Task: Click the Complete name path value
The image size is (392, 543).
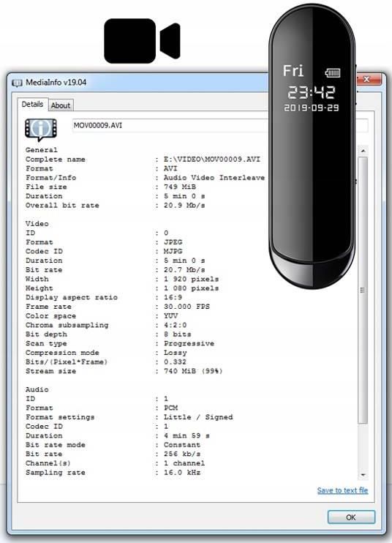Action: pyautogui.click(x=212, y=160)
